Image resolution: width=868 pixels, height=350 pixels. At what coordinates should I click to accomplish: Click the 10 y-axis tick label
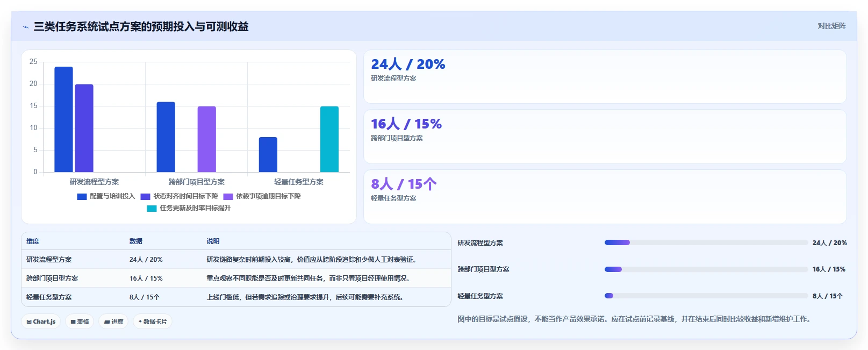(33, 128)
